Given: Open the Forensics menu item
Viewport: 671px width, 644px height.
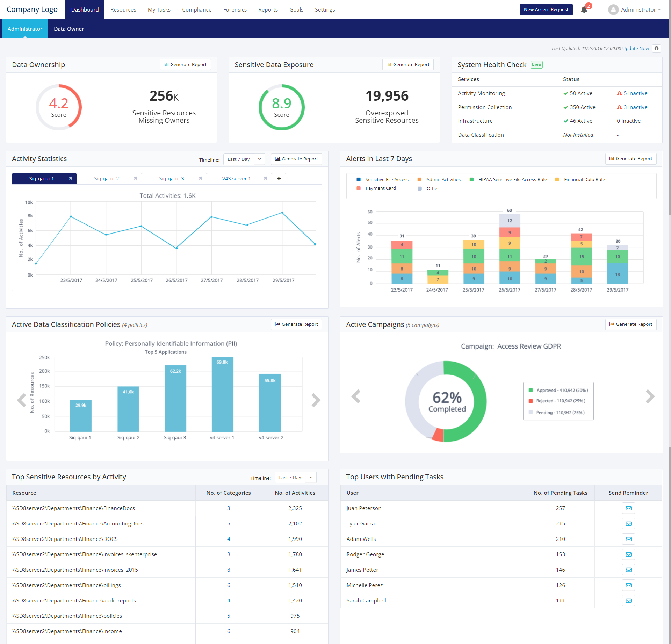Looking at the screenshot, I should pos(235,10).
